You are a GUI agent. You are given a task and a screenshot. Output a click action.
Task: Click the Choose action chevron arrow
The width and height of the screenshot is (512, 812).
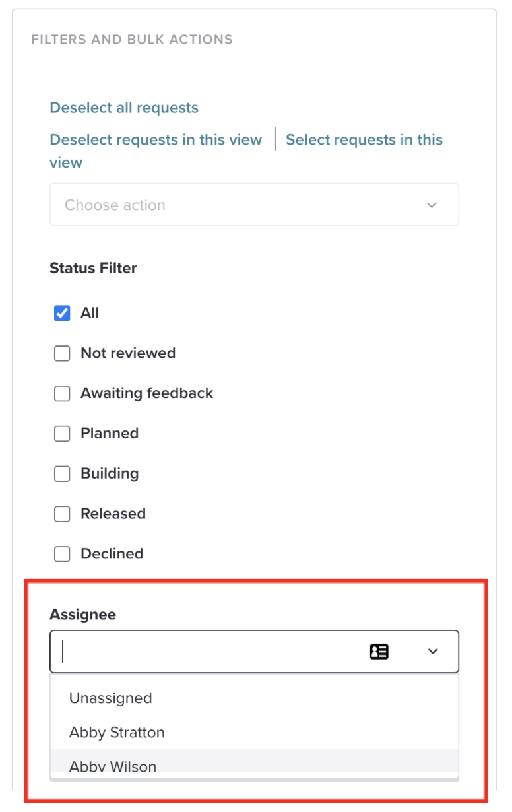point(432,205)
